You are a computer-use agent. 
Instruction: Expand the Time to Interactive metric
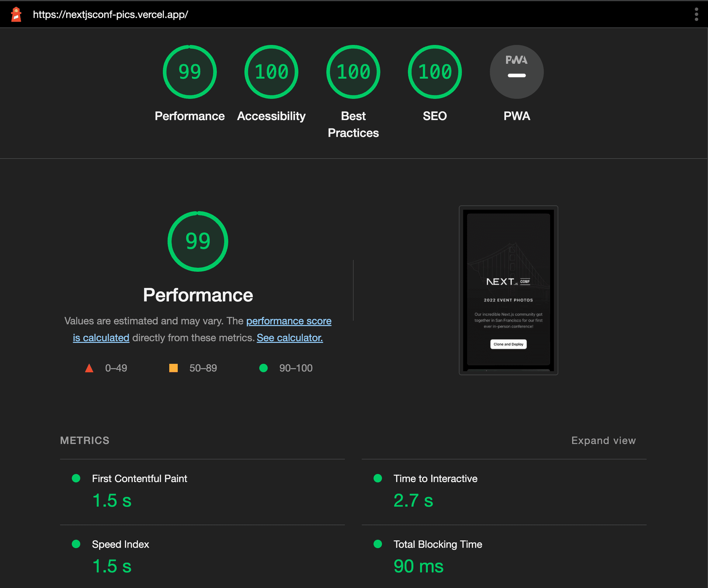pos(435,479)
